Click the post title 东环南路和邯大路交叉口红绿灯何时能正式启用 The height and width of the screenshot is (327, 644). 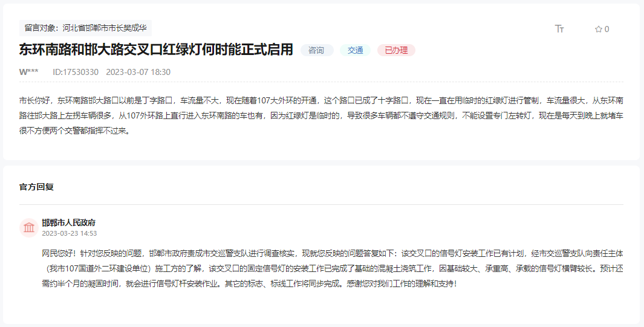click(x=156, y=49)
